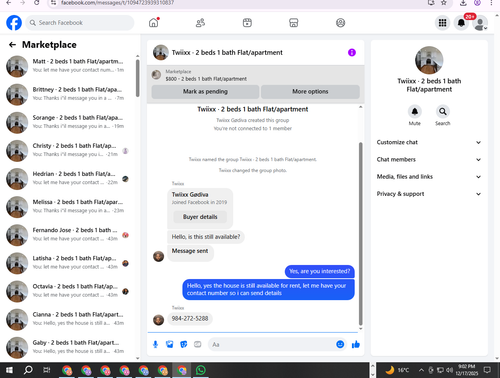The width and height of the screenshot is (500, 378).
Task: Record a voice clip with microphone icon
Action: (x=155, y=344)
